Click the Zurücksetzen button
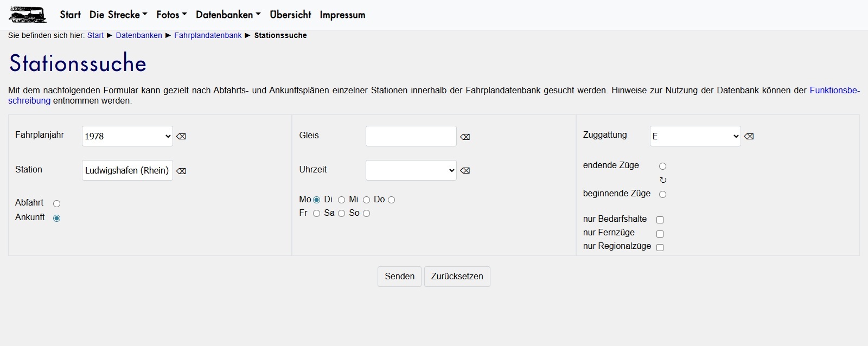The width and height of the screenshot is (868, 346). [457, 277]
